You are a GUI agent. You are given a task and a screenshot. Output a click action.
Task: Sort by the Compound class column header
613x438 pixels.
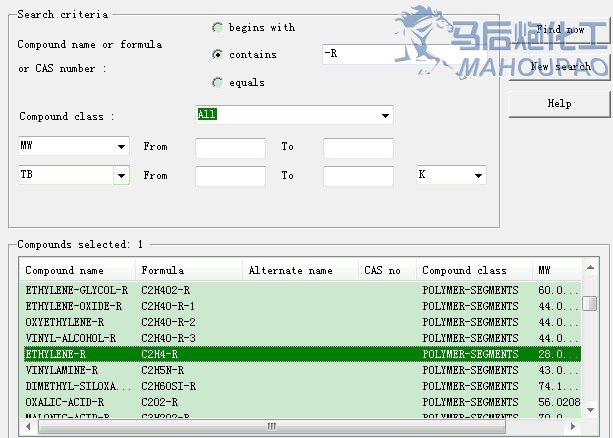475,270
